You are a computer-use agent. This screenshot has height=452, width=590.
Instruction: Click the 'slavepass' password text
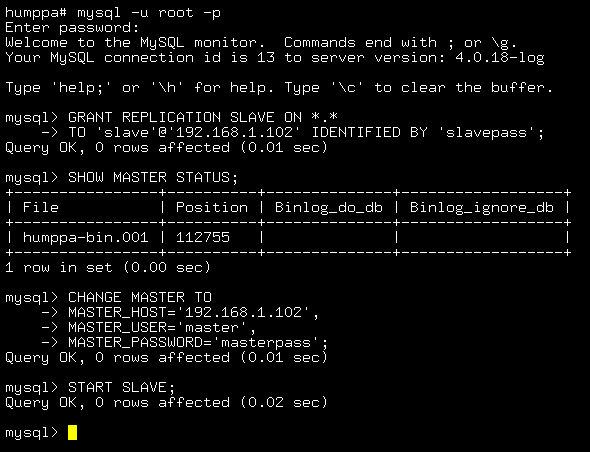tap(487, 132)
